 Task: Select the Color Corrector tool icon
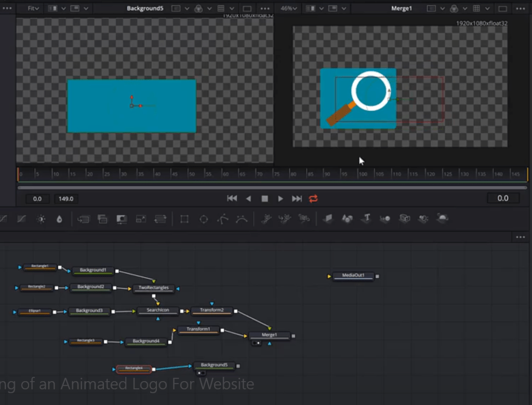[x=41, y=219]
